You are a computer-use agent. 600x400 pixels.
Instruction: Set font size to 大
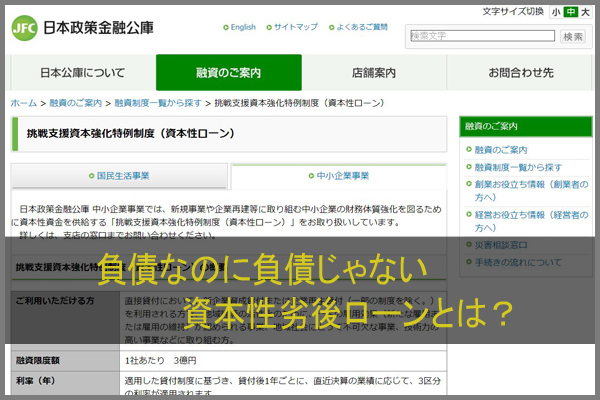[585, 12]
